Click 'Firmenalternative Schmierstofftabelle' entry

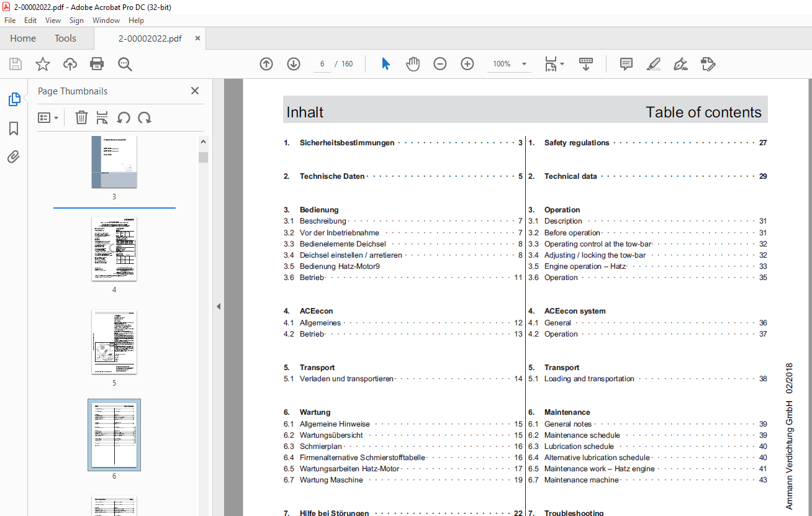[363, 458]
